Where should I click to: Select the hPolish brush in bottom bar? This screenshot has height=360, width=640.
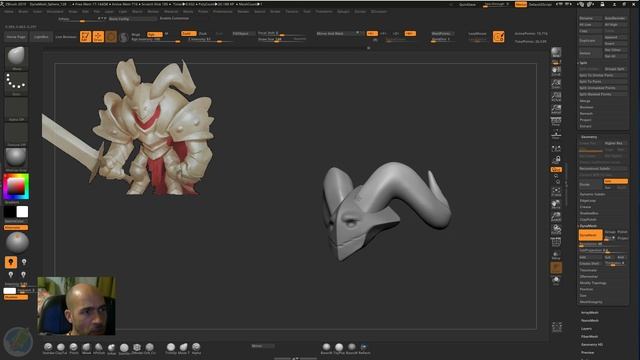pos(99,348)
